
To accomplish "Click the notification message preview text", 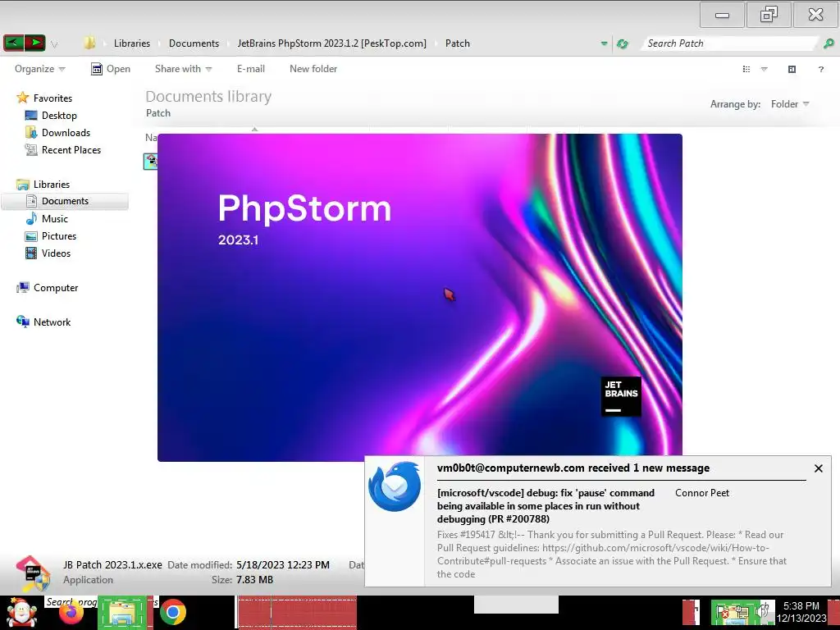I will click(612, 554).
